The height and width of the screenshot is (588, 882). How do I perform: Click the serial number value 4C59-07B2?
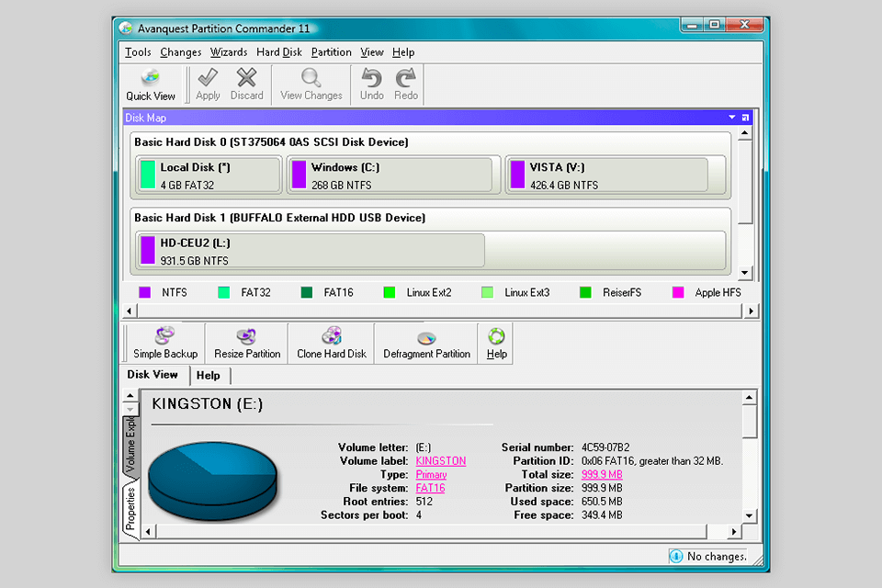pyautogui.click(x=605, y=447)
